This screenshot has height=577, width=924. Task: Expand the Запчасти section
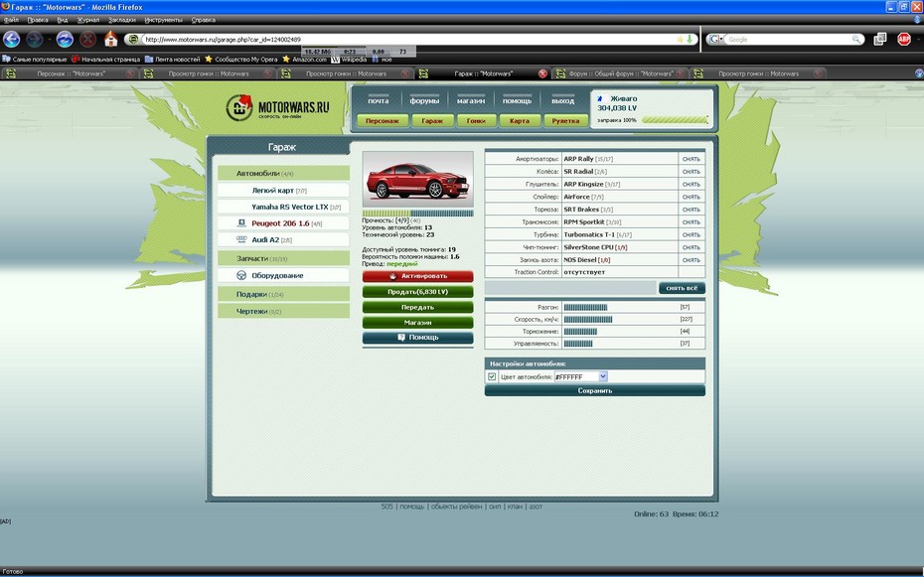point(283,258)
